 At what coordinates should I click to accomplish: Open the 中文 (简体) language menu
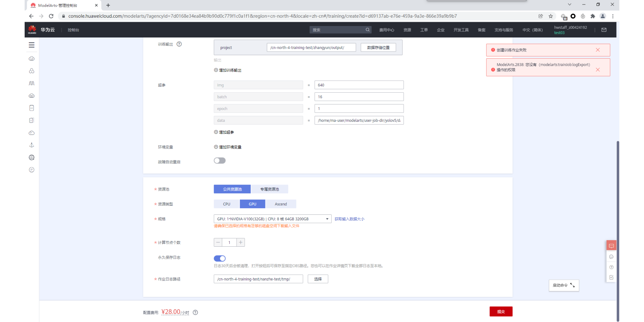click(x=533, y=30)
